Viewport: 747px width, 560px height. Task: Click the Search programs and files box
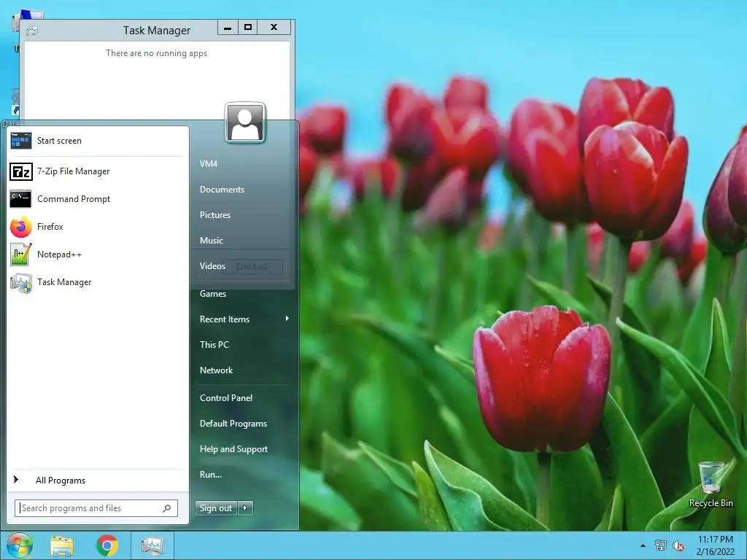click(96, 508)
